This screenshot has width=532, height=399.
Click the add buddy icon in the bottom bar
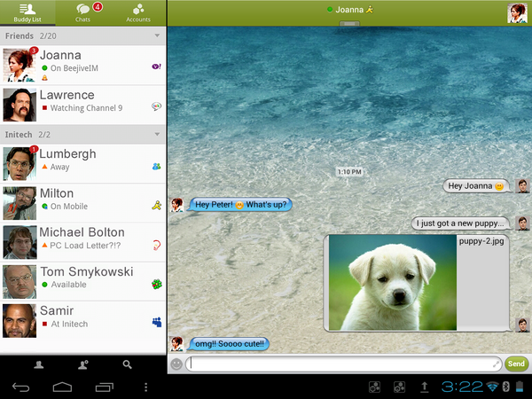click(83, 364)
